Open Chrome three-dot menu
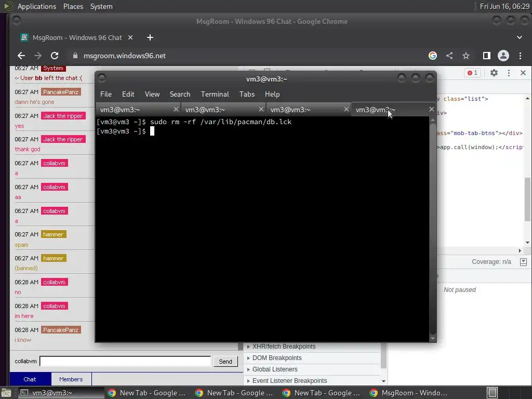Viewport: 532px width, 399px height. coord(520,56)
